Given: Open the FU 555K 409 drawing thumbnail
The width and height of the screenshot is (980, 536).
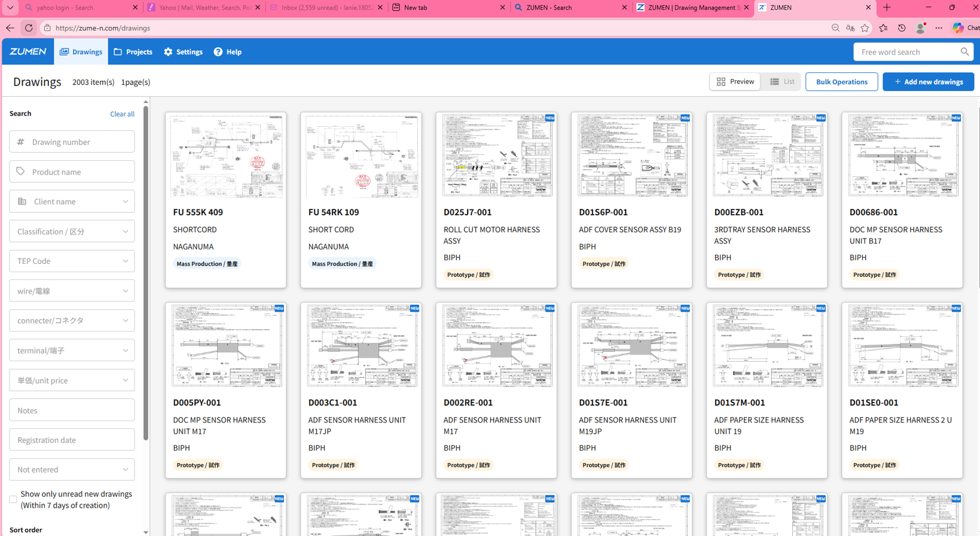Looking at the screenshot, I should pos(226,157).
